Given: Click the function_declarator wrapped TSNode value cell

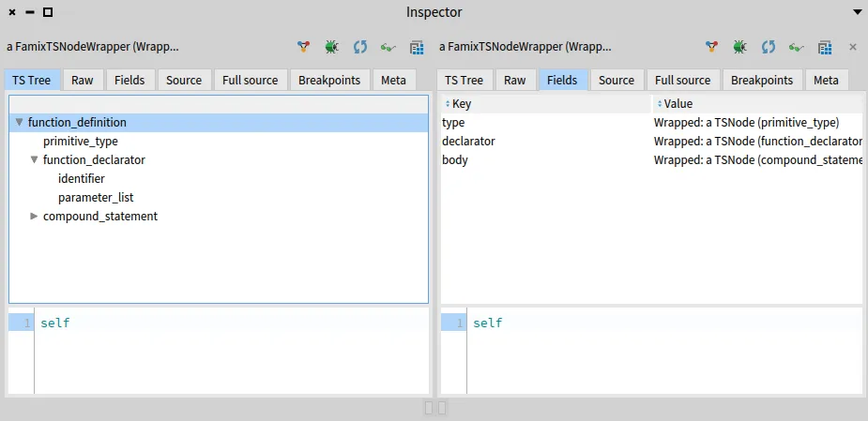Looking at the screenshot, I should 758,141.
